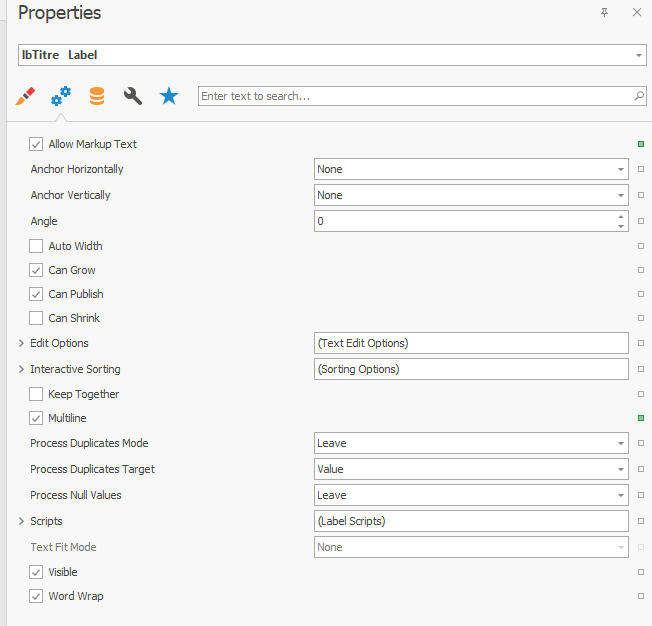This screenshot has height=626, width=652.
Task: Open the Anchor Horizontally dropdown
Action: pyautogui.click(x=471, y=169)
